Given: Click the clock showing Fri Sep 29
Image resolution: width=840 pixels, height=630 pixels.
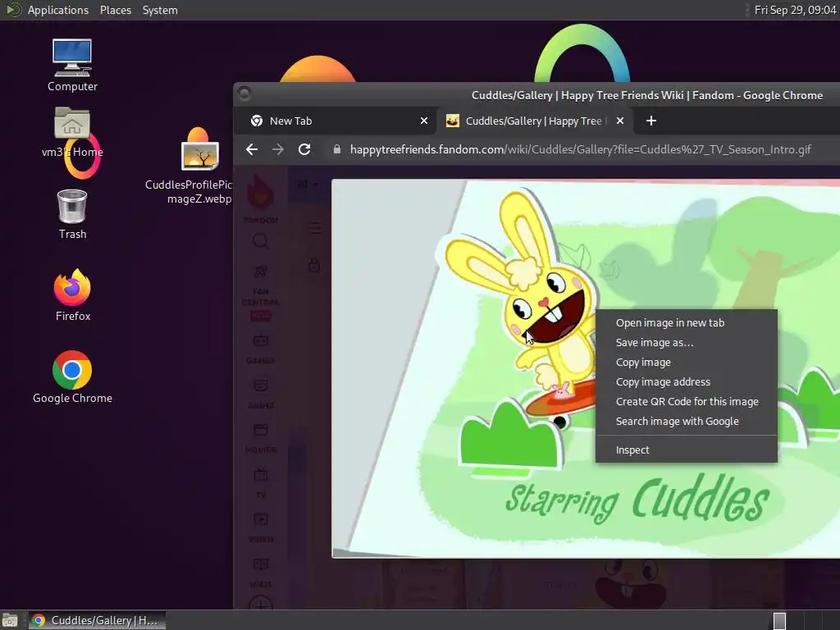Looking at the screenshot, I should (795, 10).
